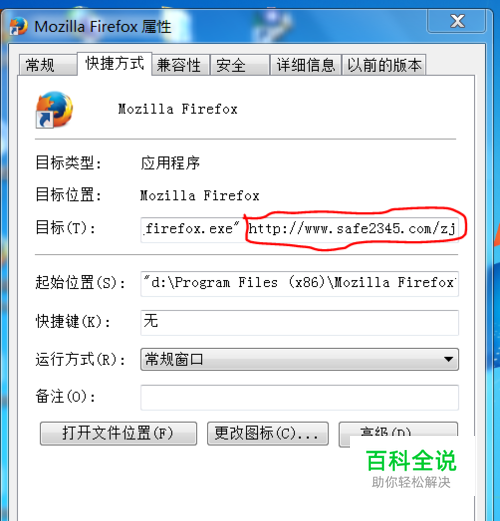Click the 打开文件位置(F) button
Viewport: 500px width, 521px height.
118,433
